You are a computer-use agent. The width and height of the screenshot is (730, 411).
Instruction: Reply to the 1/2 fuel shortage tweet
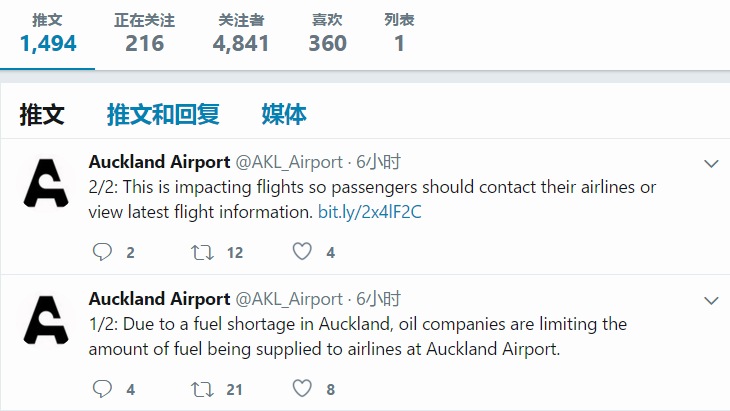102,389
